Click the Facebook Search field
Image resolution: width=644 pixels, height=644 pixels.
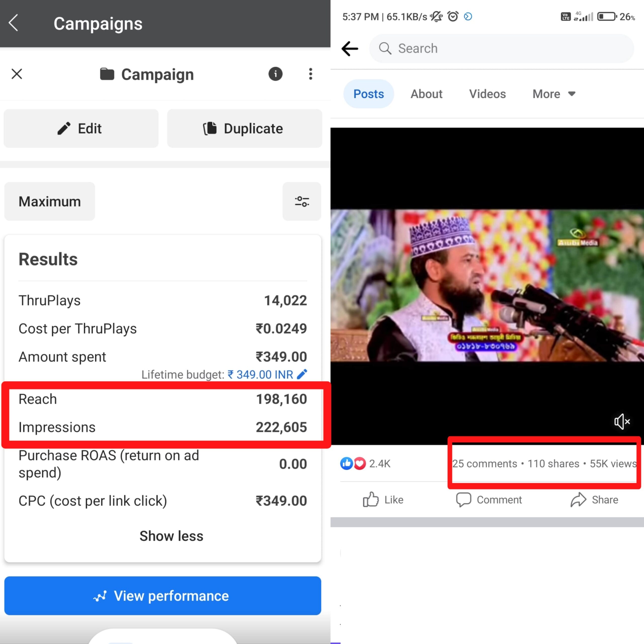[501, 49]
